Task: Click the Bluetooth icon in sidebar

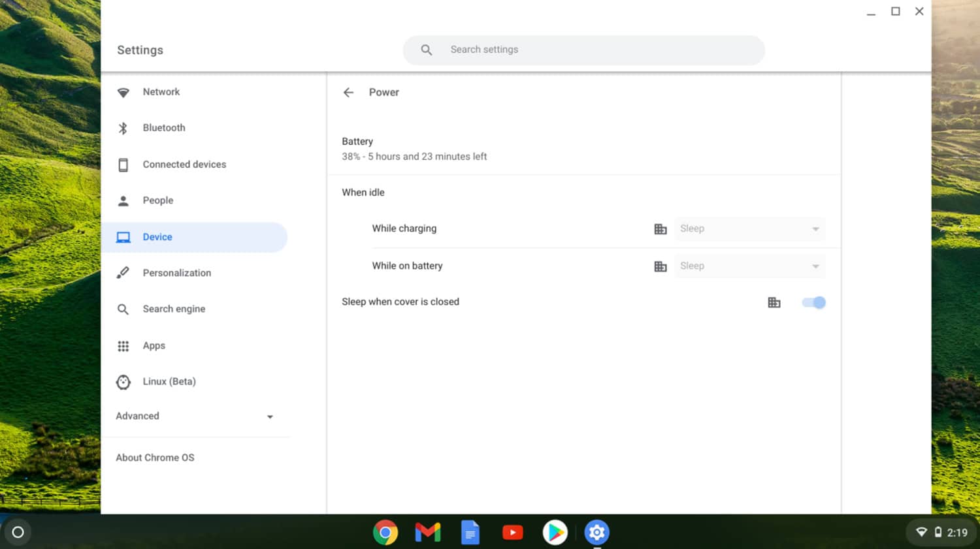Action: pyautogui.click(x=123, y=128)
